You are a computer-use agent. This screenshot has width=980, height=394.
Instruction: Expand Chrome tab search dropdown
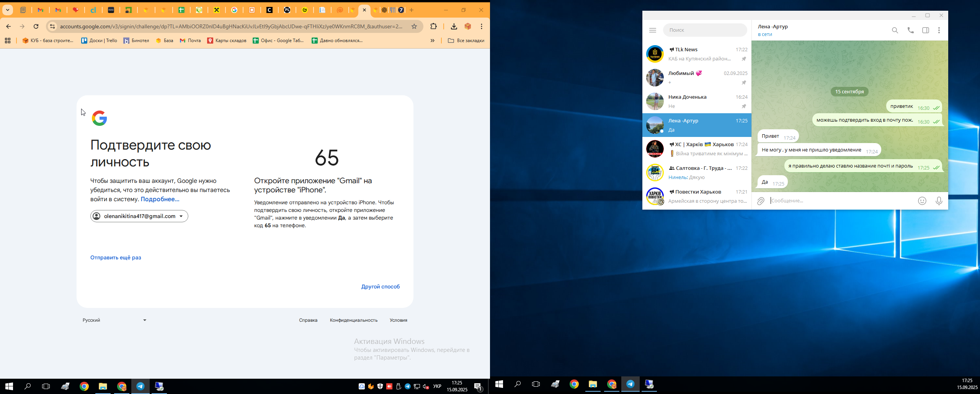coord(8,10)
